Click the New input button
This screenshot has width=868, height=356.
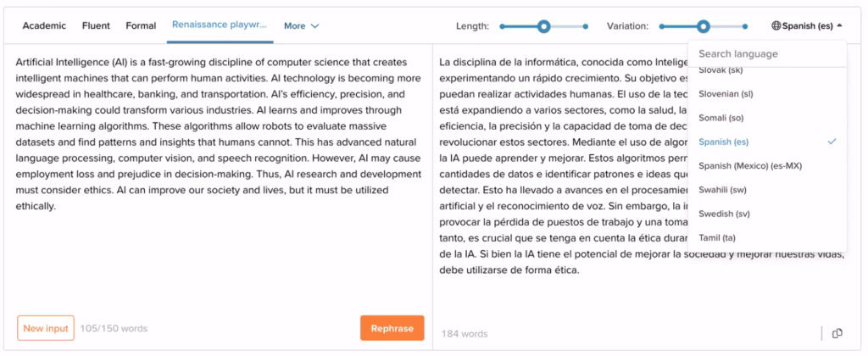click(46, 328)
